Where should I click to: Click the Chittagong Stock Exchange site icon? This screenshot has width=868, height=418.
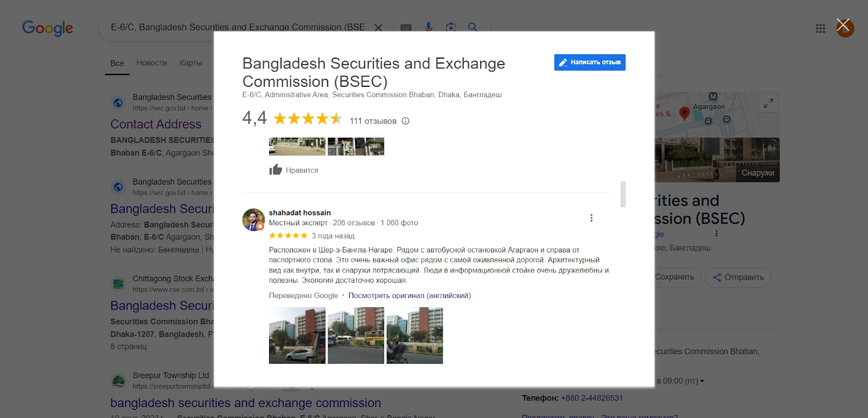pyautogui.click(x=118, y=284)
